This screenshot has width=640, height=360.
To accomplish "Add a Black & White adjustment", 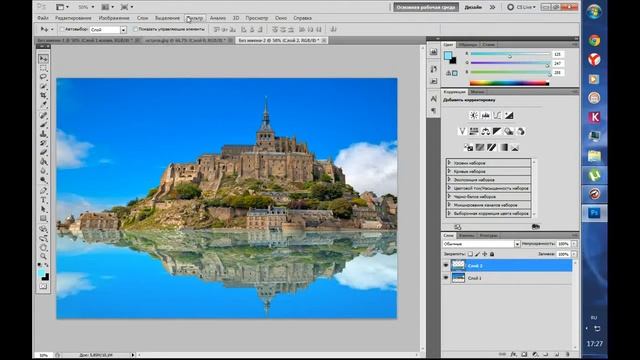I will [497, 131].
